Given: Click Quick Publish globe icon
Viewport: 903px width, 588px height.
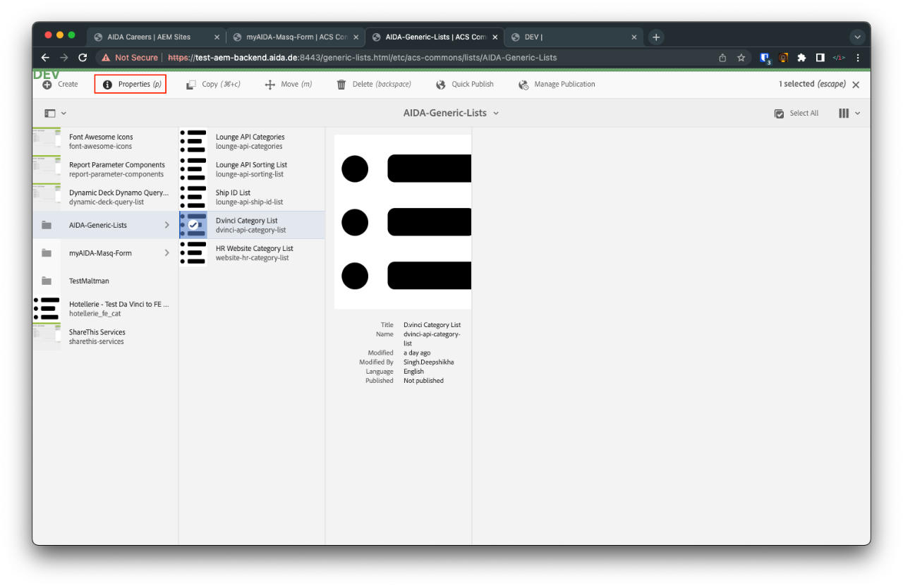Looking at the screenshot, I should (x=441, y=85).
